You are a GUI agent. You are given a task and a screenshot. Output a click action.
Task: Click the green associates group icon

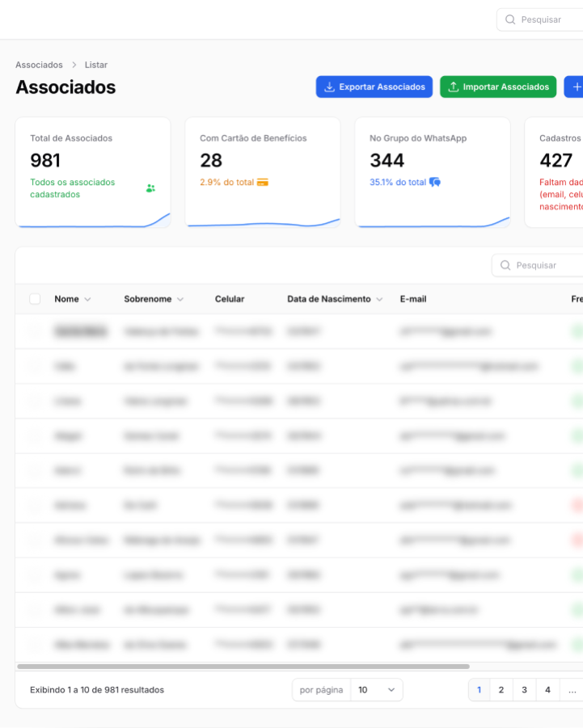pos(150,188)
